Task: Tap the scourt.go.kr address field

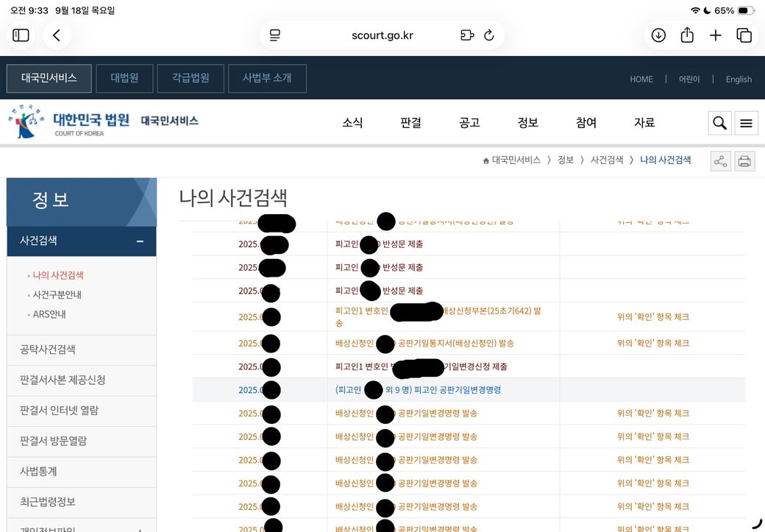Action: [382, 35]
